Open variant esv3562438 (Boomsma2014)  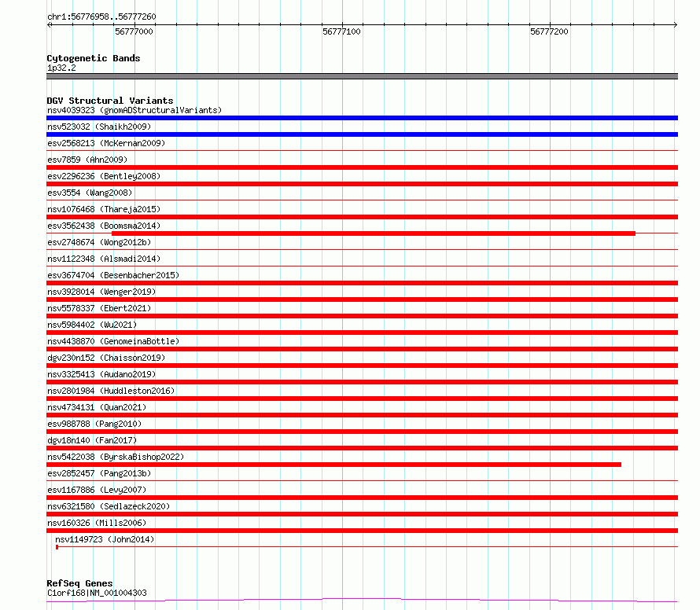tap(104, 226)
